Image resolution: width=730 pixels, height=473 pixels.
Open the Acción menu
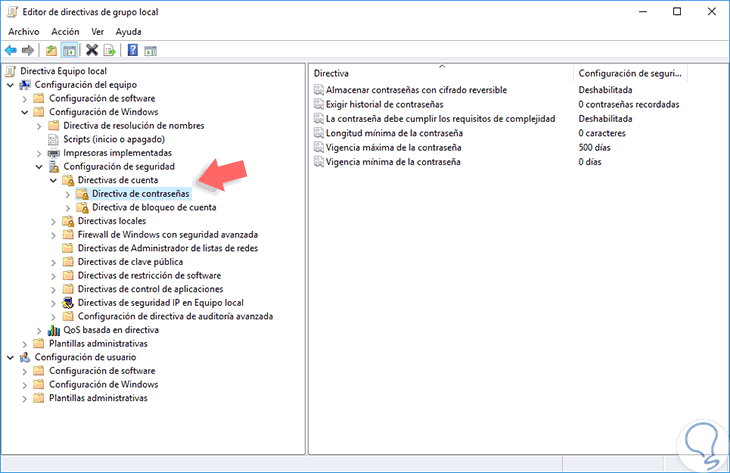coord(65,32)
